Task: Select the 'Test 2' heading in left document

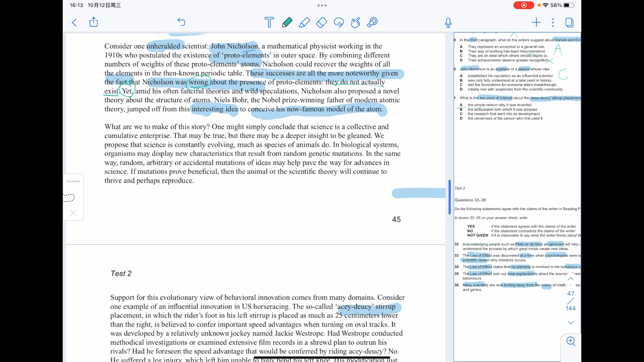Action: click(121, 274)
